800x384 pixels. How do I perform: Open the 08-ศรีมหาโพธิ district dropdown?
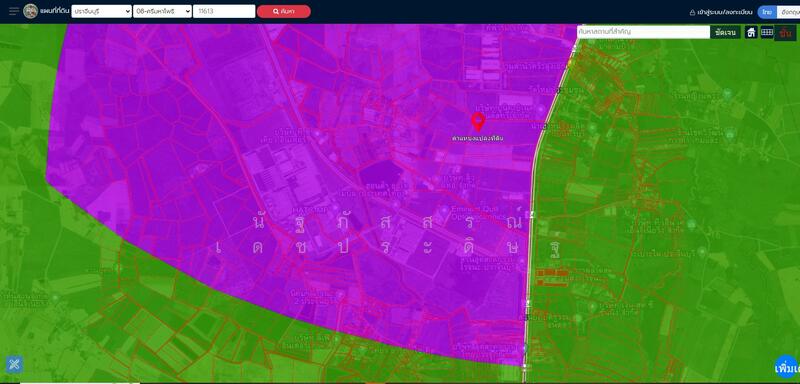pos(162,11)
